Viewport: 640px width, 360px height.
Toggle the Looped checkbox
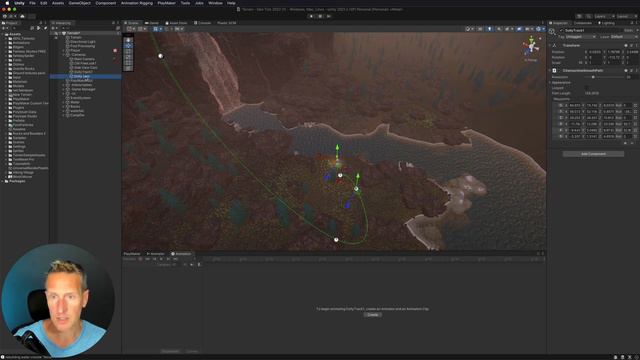587,88
